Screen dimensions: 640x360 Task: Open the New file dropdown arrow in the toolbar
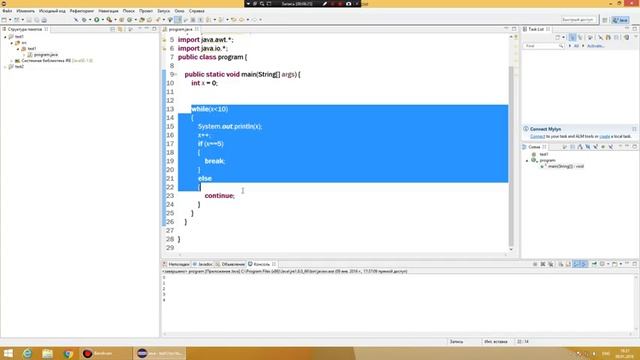click(x=10, y=20)
